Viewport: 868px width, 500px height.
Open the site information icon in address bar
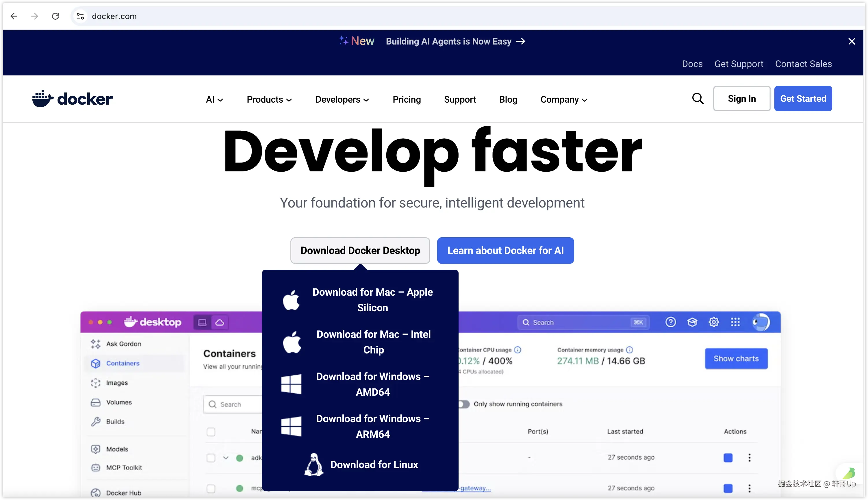tap(80, 16)
